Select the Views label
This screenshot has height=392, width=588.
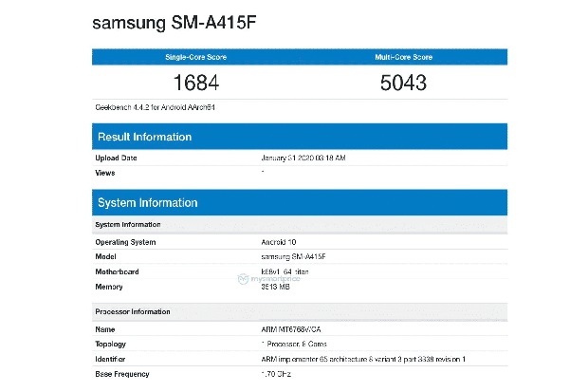point(105,173)
